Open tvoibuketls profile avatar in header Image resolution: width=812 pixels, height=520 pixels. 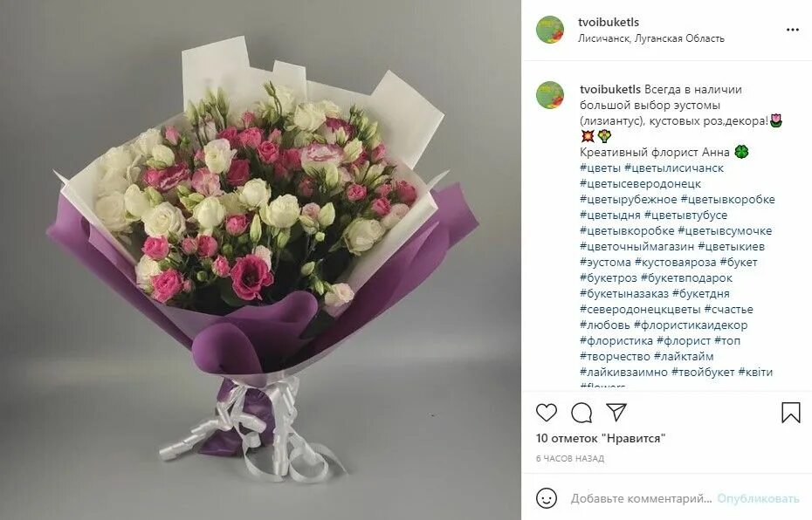(550, 30)
